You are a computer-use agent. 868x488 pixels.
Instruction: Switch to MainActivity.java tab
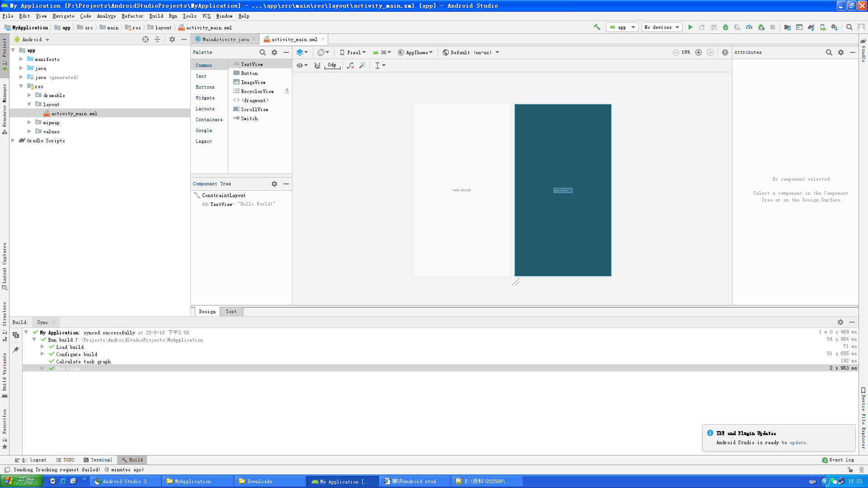(x=225, y=39)
